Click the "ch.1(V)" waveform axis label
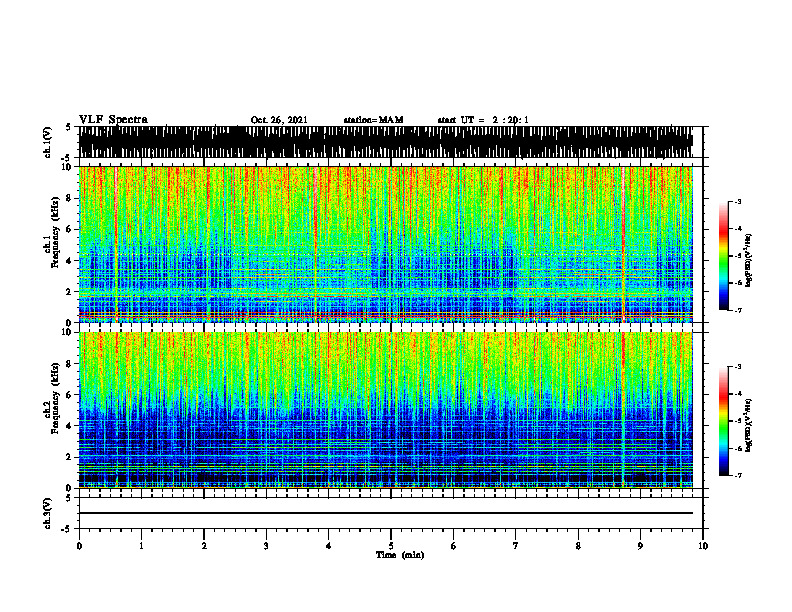792x612 pixels. tap(47, 142)
